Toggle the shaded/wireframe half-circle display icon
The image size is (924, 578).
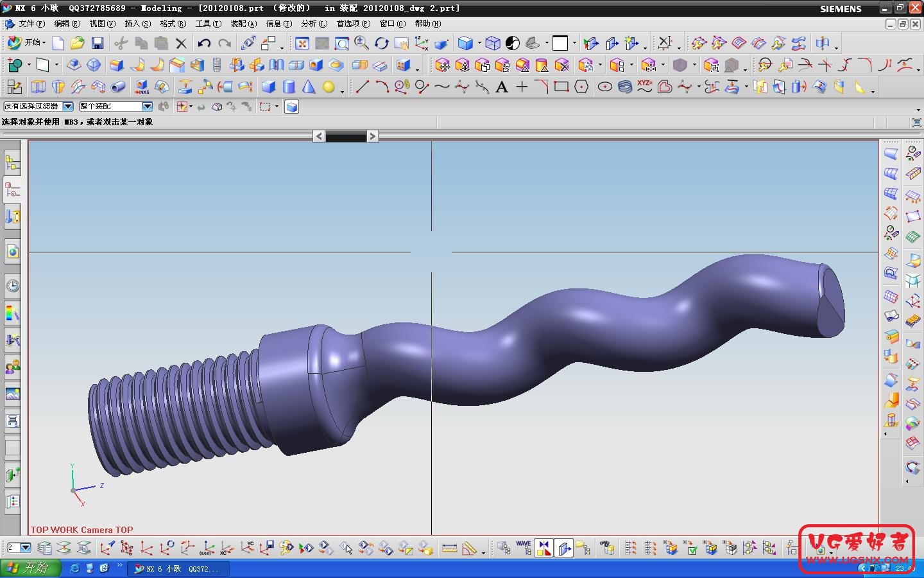pos(513,43)
